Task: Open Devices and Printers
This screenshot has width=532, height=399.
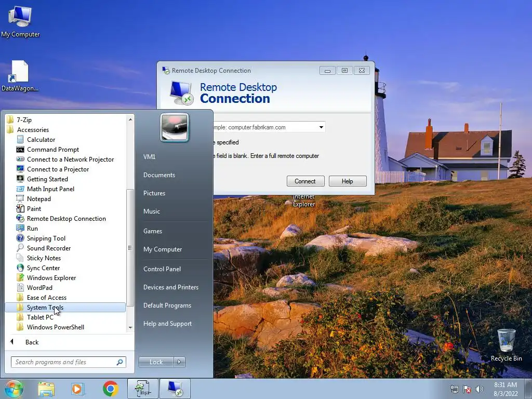Action: 170,287
